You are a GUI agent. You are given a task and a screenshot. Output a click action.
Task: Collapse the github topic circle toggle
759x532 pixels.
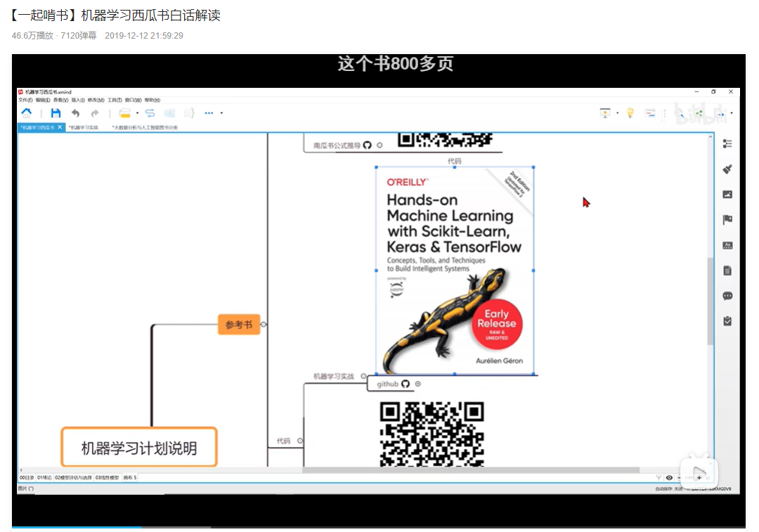coord(417,384)
